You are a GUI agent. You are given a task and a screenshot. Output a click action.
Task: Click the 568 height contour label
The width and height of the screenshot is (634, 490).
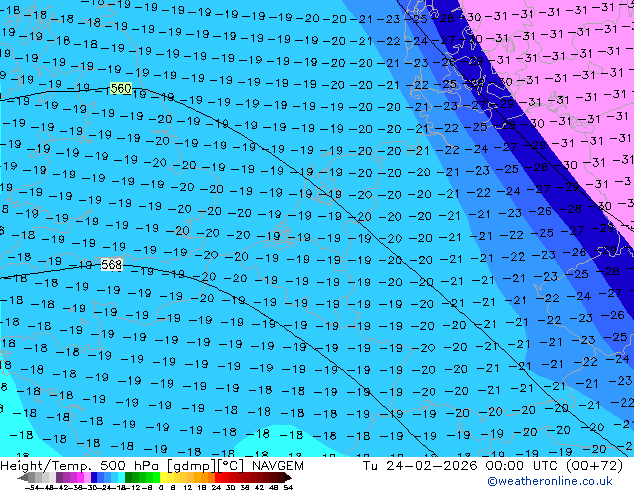[x=111, y=265]
